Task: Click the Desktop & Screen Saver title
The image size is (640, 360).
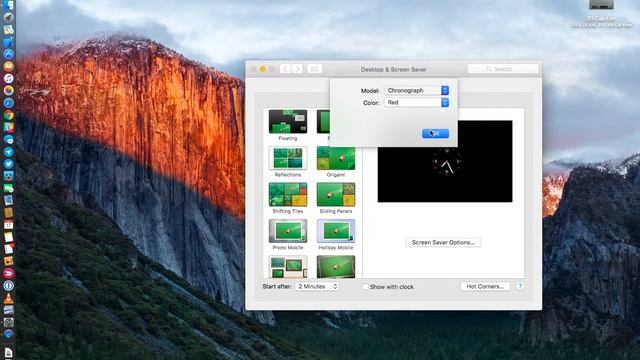Action: point(393,69)
